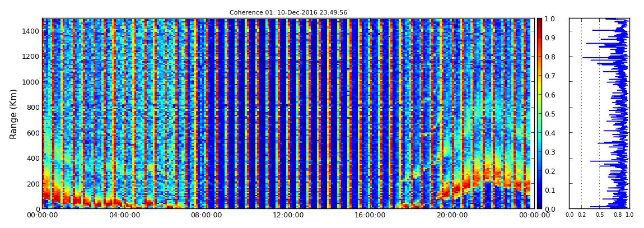Viewport: 644px width, 228px height.
Task: Click the colorbar '0.4' tick label
Action: tap(551, 133)
